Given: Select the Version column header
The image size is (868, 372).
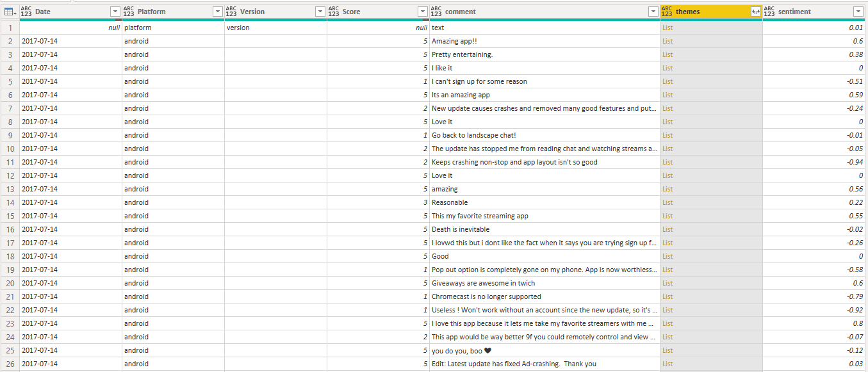Looking at the screenshot, I should coord(275,12).
